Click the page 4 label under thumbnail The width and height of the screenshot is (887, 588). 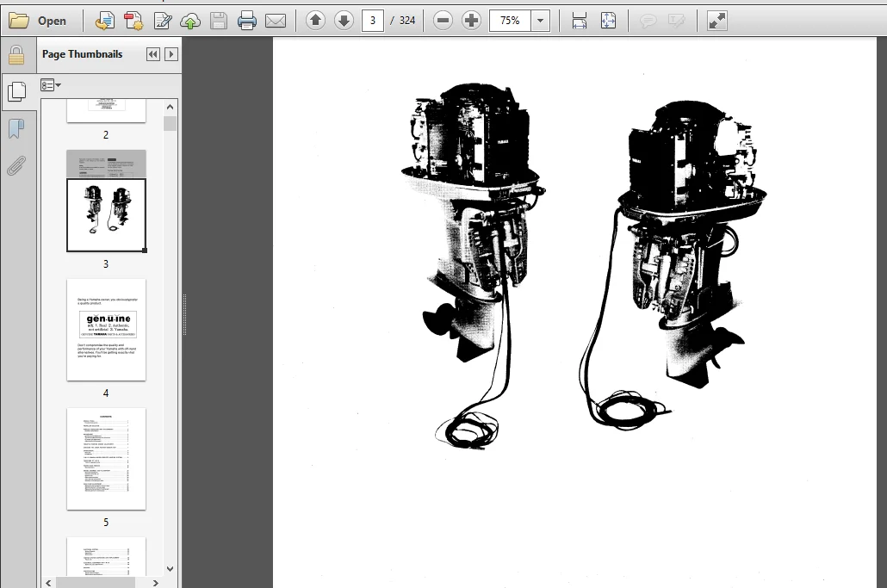click(x=106, y=393)
